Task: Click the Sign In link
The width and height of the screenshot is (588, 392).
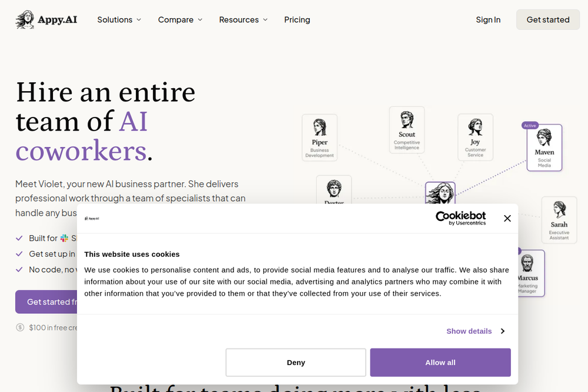Action: point(488,19)
